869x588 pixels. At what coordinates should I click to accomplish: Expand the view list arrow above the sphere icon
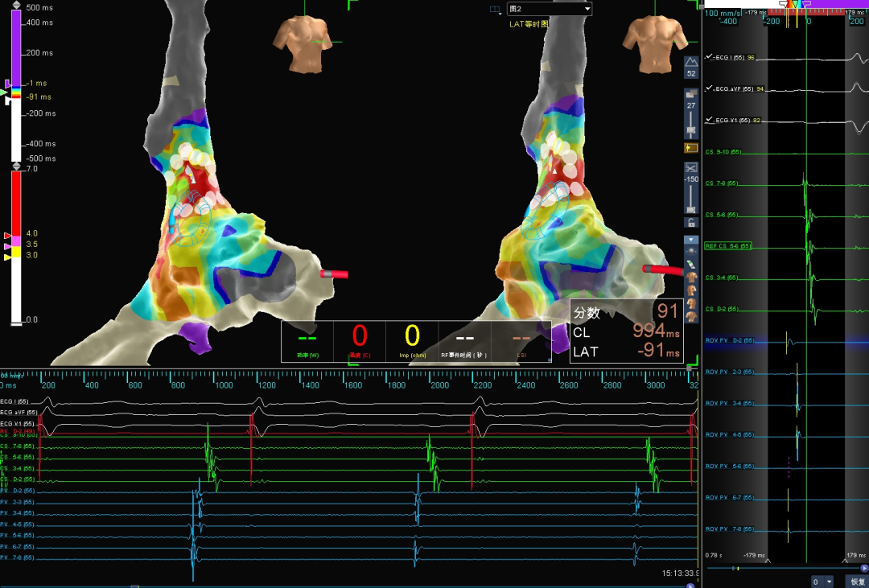[691, 240]
